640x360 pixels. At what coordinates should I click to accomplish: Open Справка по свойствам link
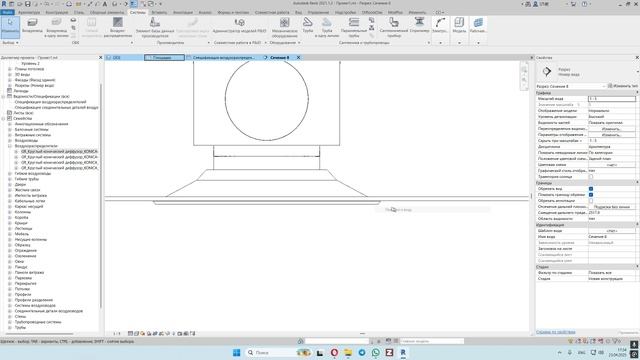point(556,332)
